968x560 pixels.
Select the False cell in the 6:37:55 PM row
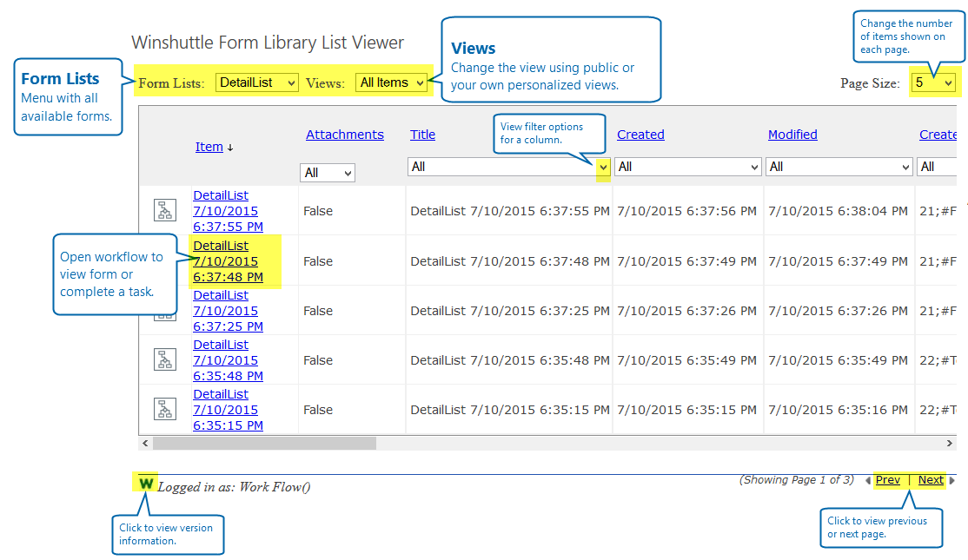(318, 211)
